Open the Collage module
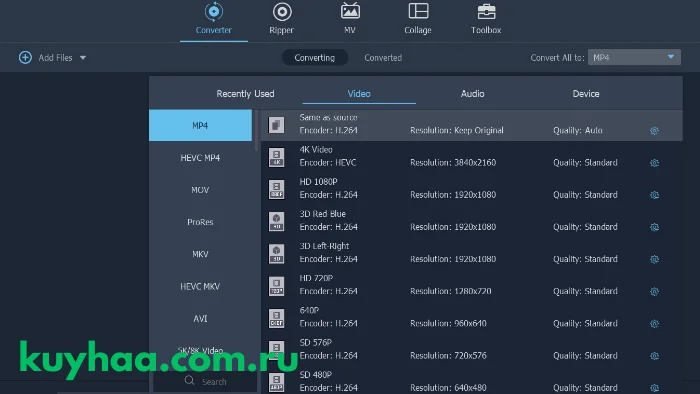Viewport: 700px width, 394px height. pyautogui.click(x=418, y=19)
